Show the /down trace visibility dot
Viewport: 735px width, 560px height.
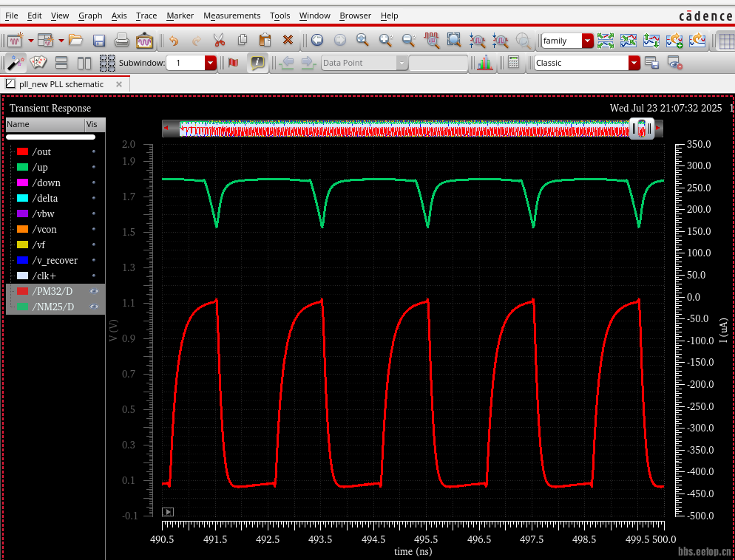tap(94, 182)
